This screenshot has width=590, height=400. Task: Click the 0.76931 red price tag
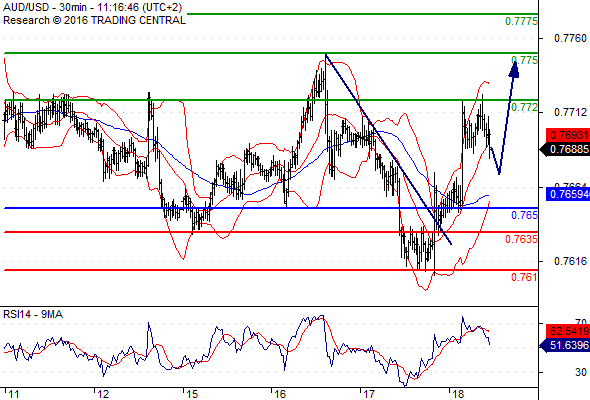click(568, 135)
